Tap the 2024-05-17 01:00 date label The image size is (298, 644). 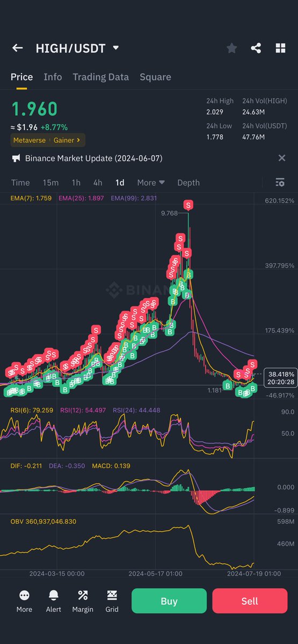pos(155,573)
